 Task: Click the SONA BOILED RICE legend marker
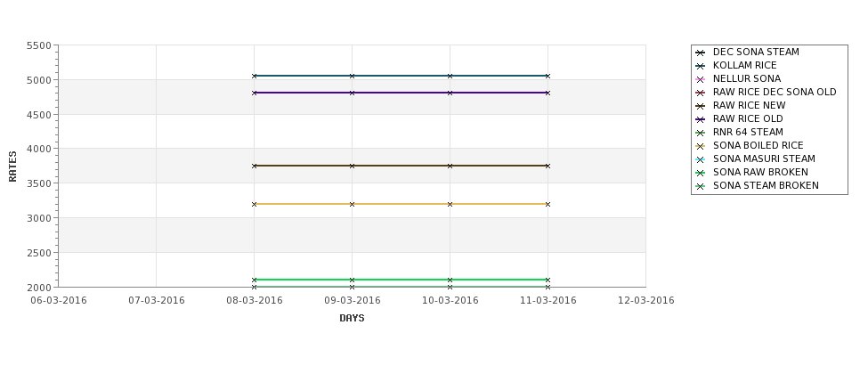(701, 146)
